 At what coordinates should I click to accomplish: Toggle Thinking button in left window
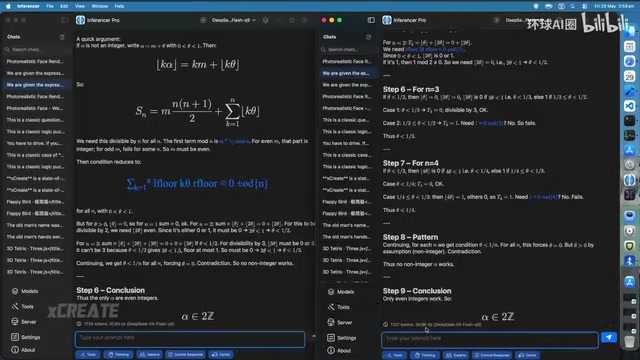[118, 354]
